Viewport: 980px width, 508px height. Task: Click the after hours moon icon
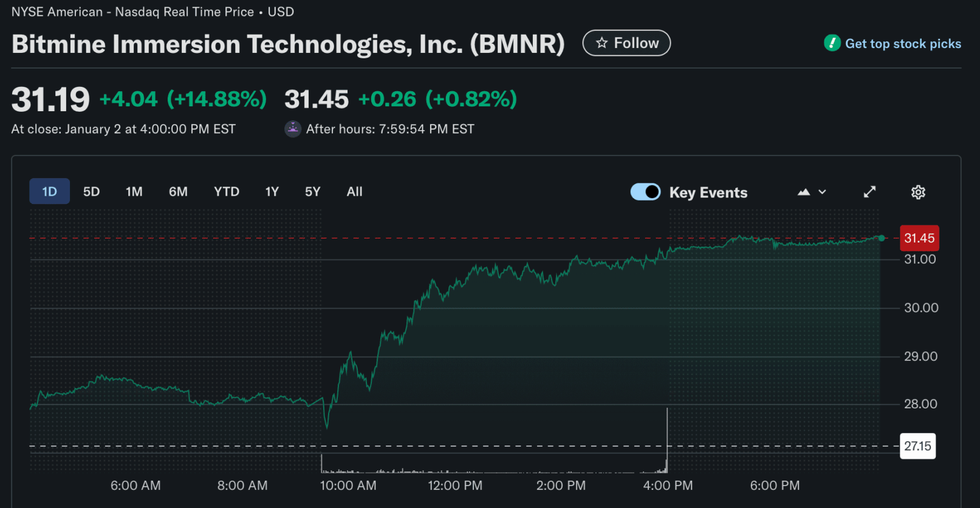tap(293, 129)
